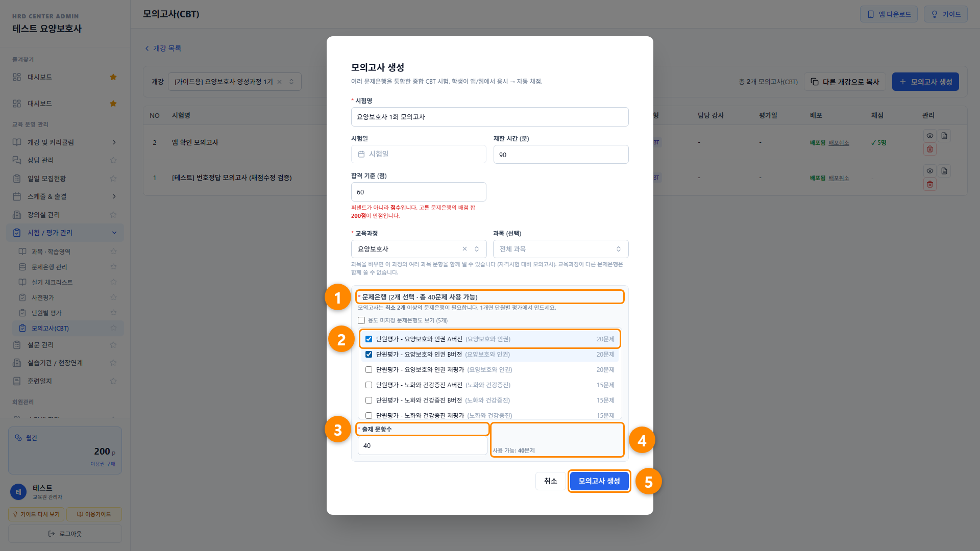Click the 로그아웃 button
This screenshot has width=980, height=551.
point(65,534)
